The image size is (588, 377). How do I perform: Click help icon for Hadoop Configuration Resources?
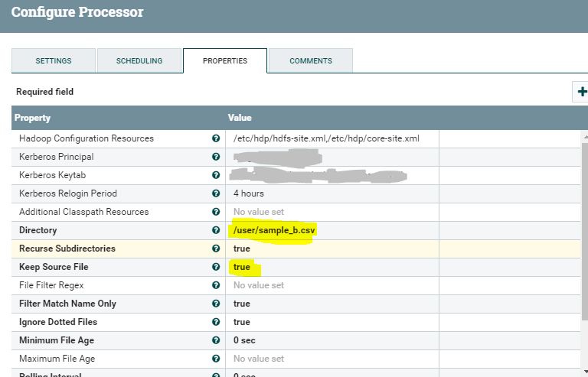point(216,139)
